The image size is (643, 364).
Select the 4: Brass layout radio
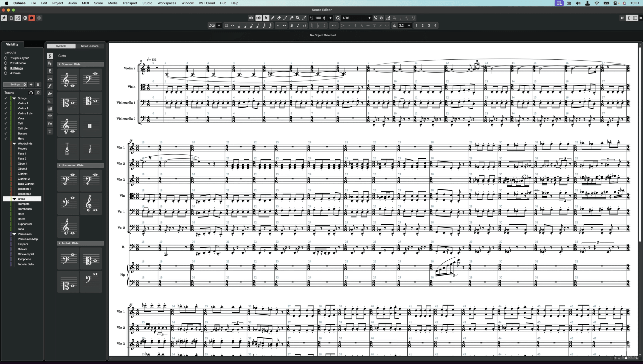(6, 73)
